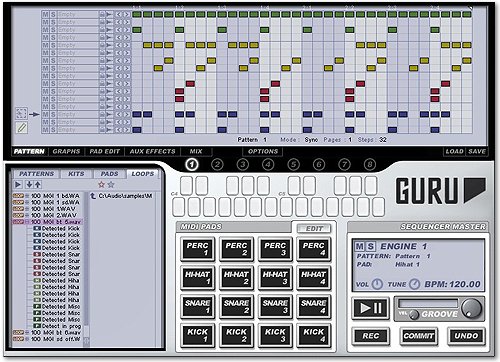Open the KITS browser tab

(76, 174)
